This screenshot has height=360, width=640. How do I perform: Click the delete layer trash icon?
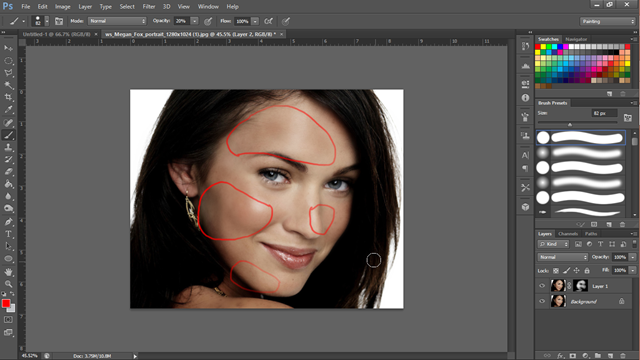pos(622,356)
